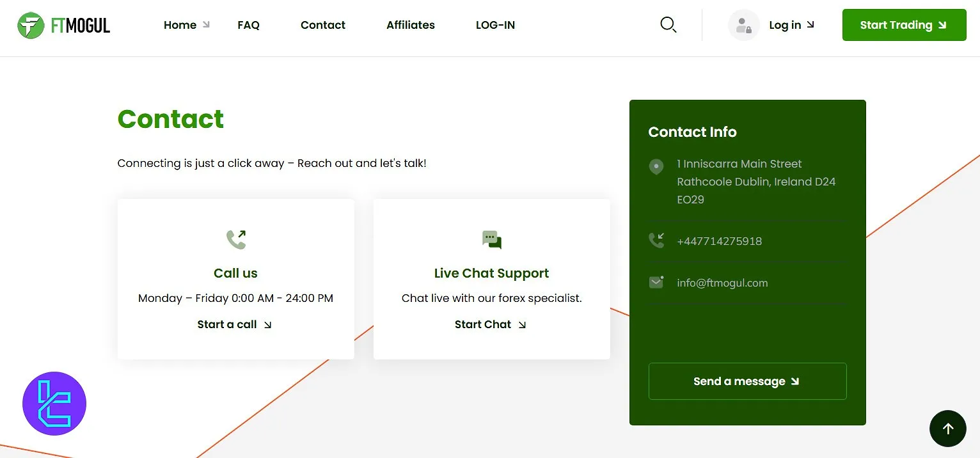Expand the Log in arrow menu
This screenshot has width=980, height=458.
[x=810, y=25]
